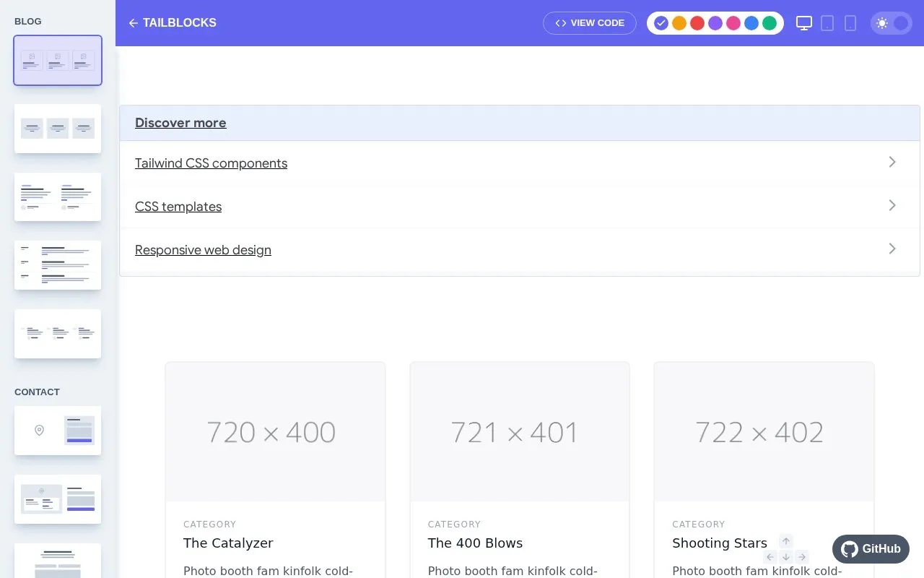Pick the third Blog block thumbnail
This screenshot has height=578, width=924.
tap(58, 197)
